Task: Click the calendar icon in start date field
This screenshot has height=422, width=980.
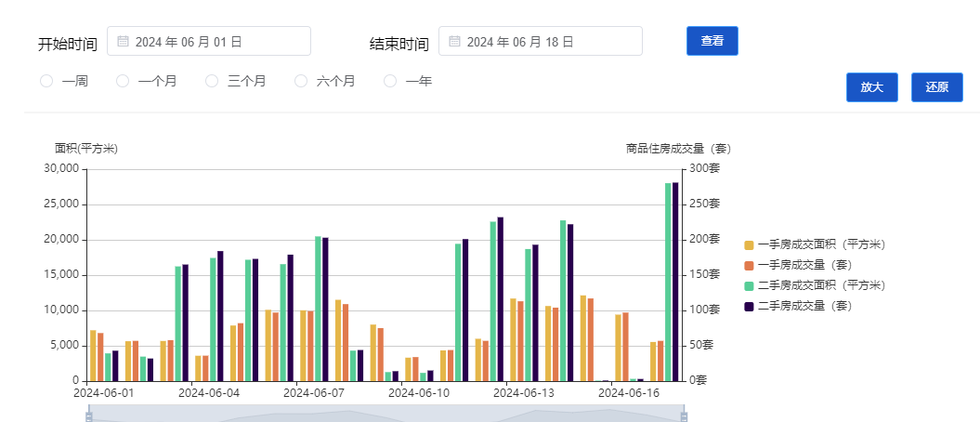Action: (123, 42)
